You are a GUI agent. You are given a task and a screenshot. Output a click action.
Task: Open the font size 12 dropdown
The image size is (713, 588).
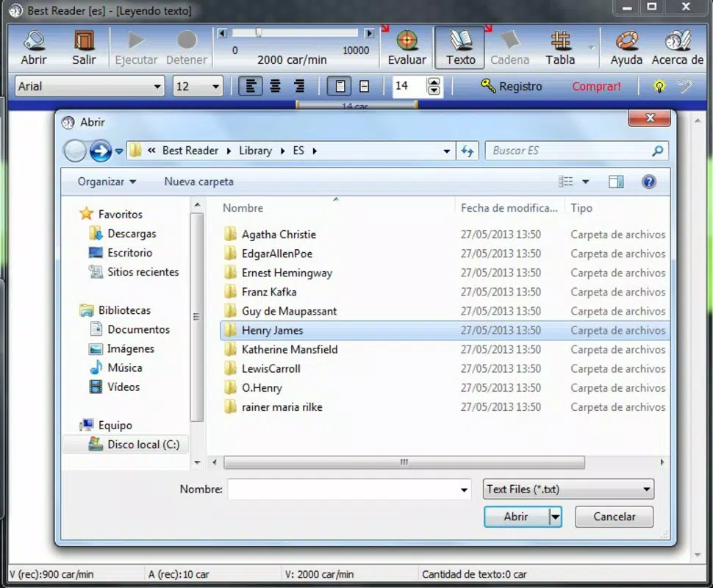215,86
